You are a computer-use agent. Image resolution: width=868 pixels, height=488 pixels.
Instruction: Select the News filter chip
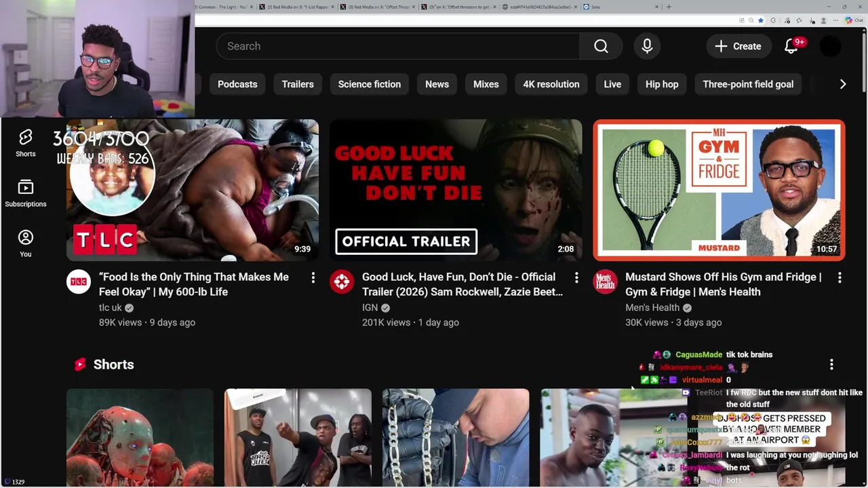coord(437,84)
